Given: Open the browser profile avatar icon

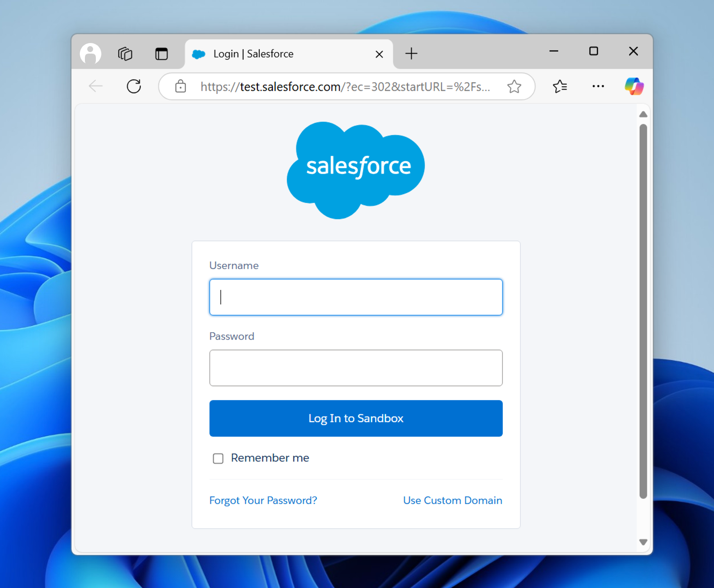Looking at the screenshot, I should 90,53.
